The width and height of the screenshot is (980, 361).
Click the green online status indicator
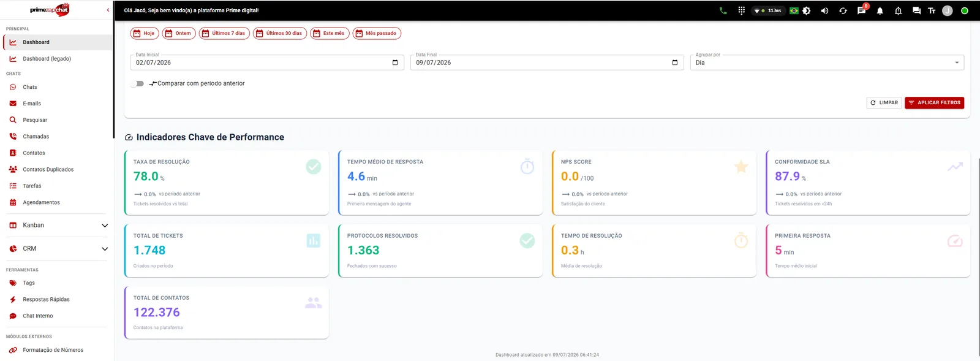[965, 10]
